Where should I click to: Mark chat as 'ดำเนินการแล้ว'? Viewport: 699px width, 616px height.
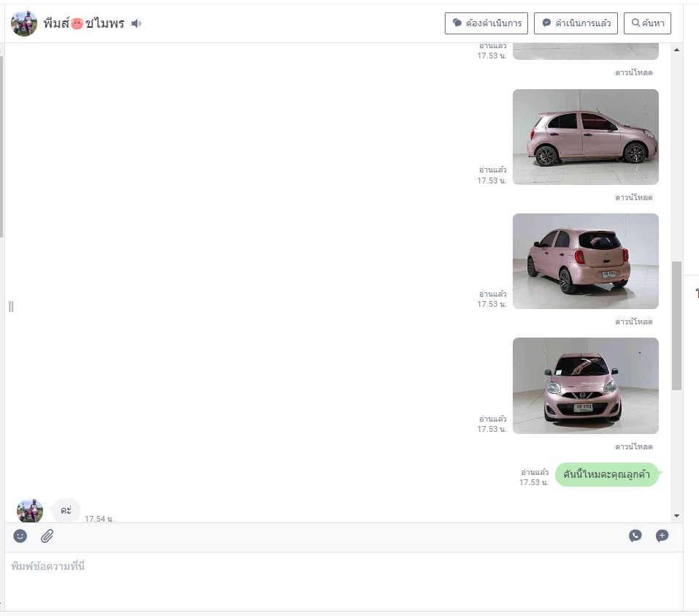point(576,23)
